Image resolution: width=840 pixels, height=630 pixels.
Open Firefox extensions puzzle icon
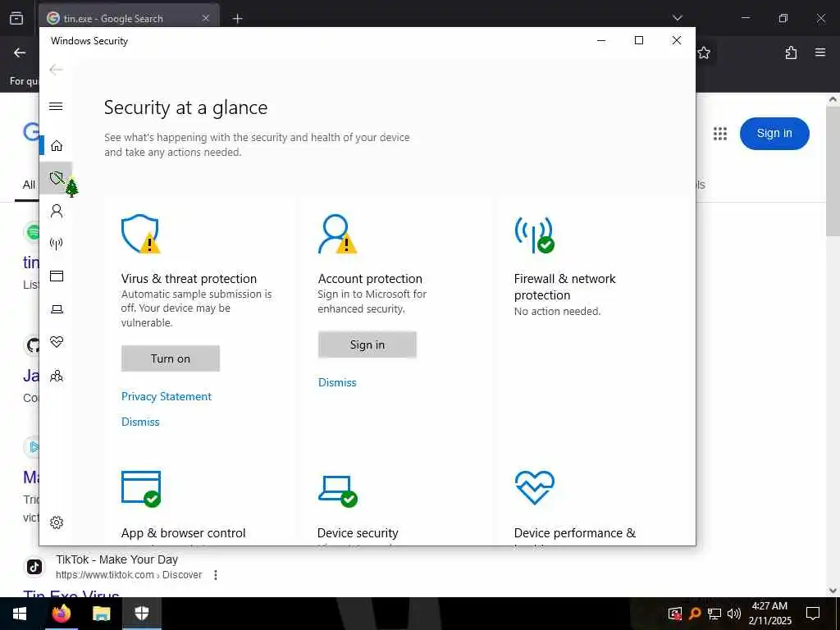tap(791, 52)
